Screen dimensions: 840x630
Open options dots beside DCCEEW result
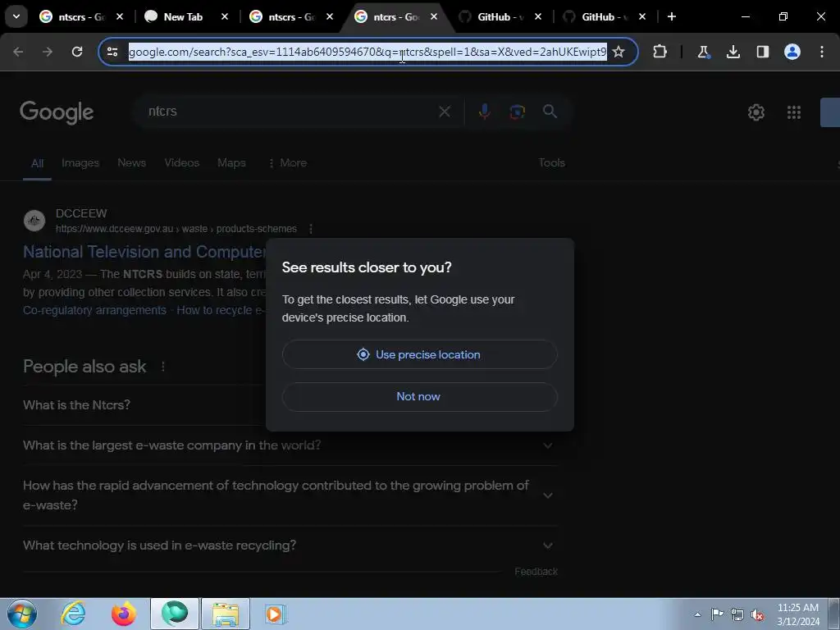(x=311, y=229)
